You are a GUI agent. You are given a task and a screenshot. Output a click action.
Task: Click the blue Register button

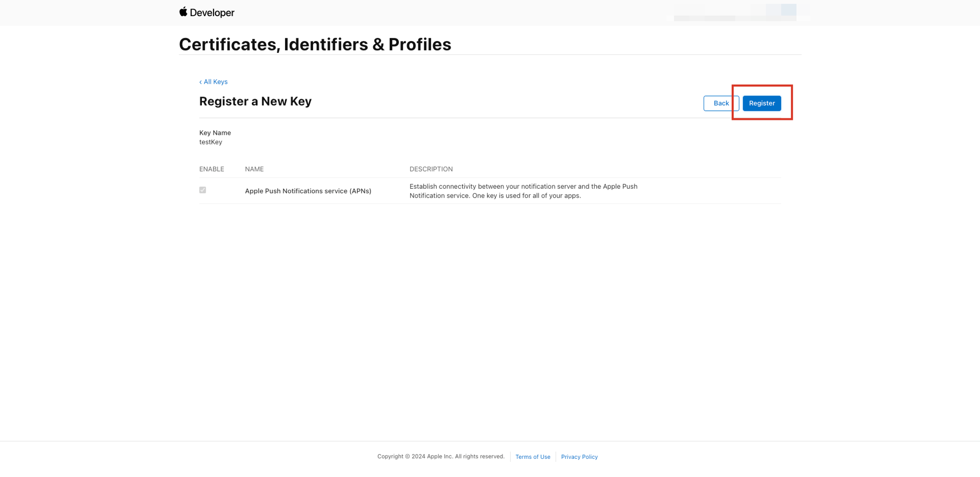pyautogui.click(x=762, y=103)
